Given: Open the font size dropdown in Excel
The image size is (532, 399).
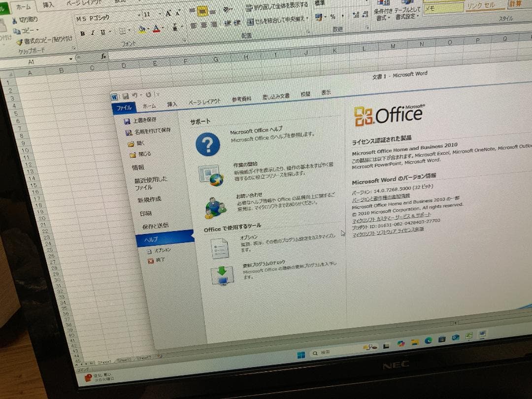Looking at the screenshot, I should pos(160,14).
